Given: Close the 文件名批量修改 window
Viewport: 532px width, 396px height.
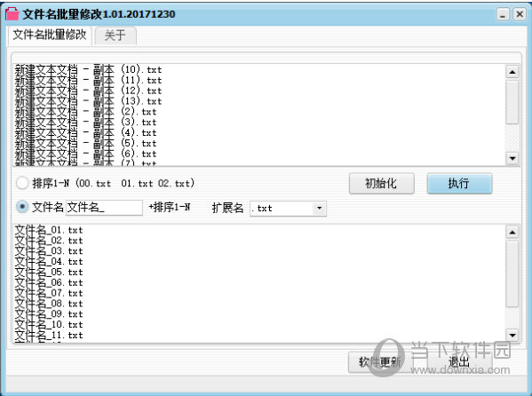Looking at the screenshot, I should [x=520, y=14].
